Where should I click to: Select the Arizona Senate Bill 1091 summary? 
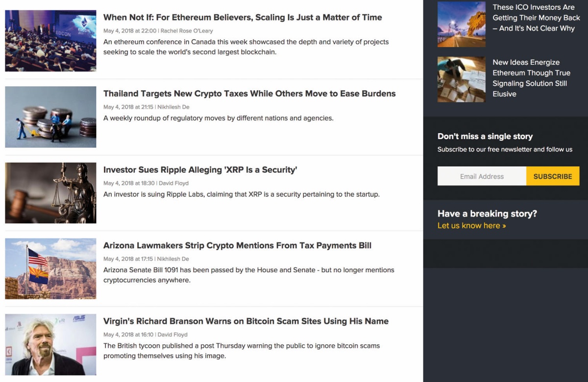click(249, 275)
